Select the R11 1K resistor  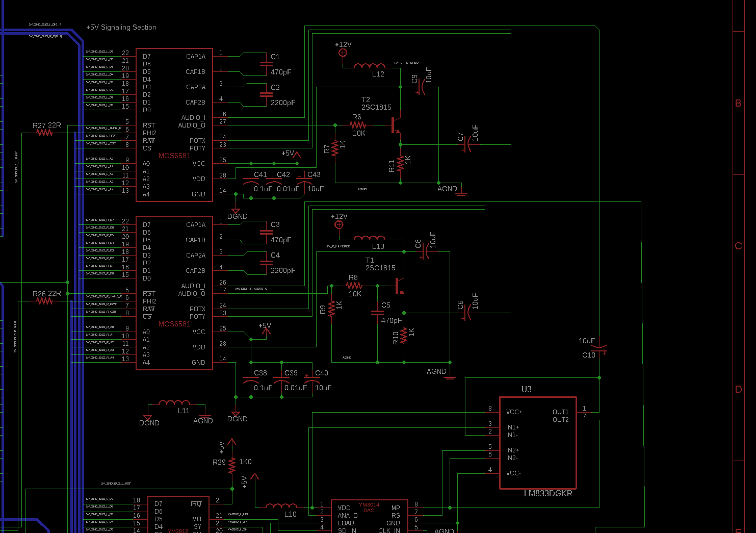[400, 164]
